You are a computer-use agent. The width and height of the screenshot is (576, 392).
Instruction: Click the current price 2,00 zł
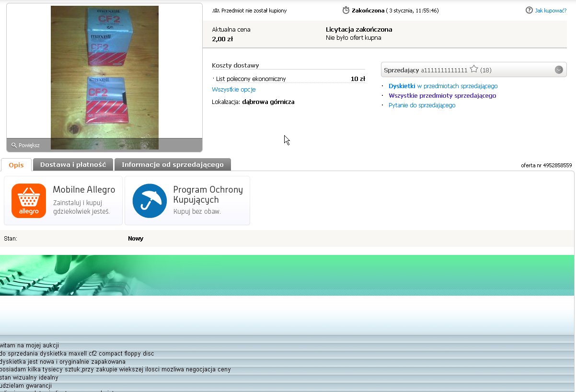pyautogui.click(x=222, y=39)
